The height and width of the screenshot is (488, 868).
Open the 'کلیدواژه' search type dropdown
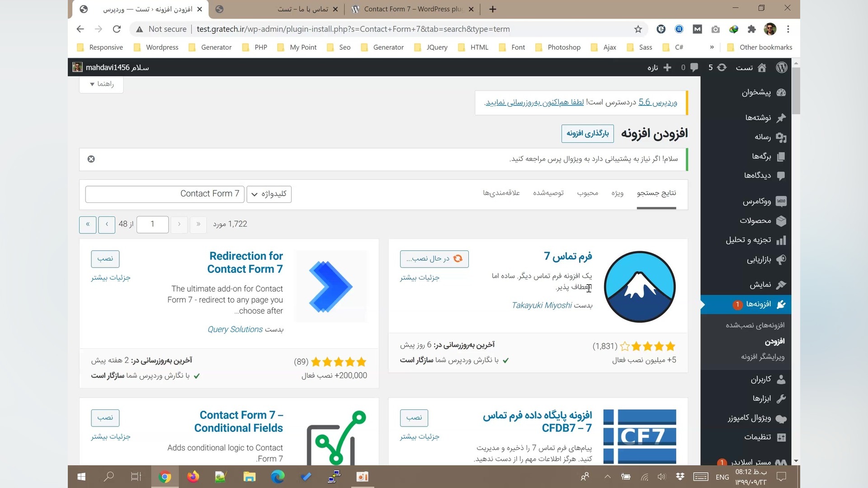269,194
